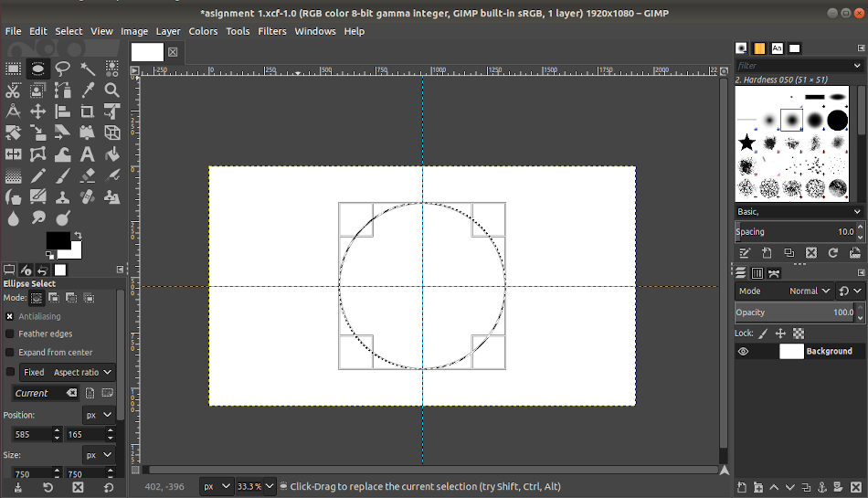Hide the Background layer eye icon
868x498 pixels.
(x=744, y=352)
